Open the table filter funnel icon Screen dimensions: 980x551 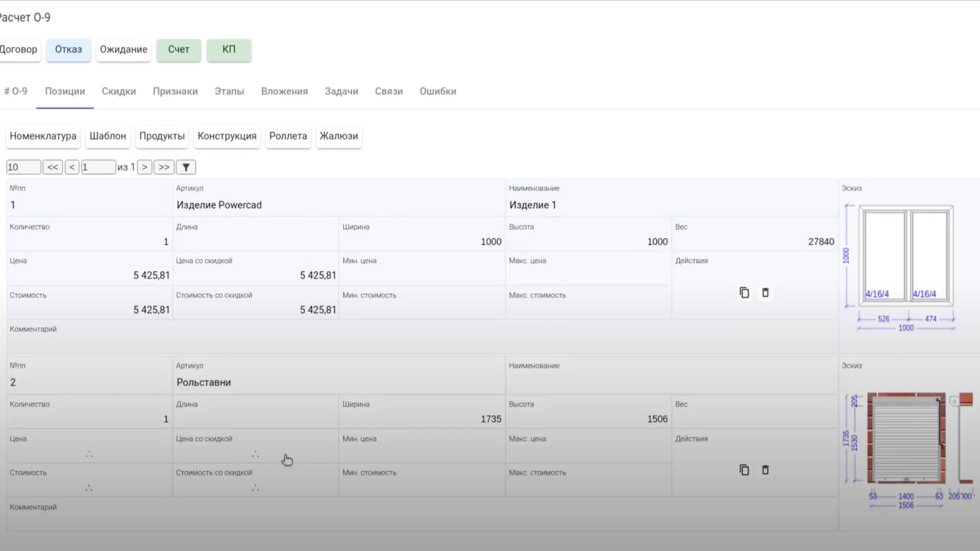(186, 167)
